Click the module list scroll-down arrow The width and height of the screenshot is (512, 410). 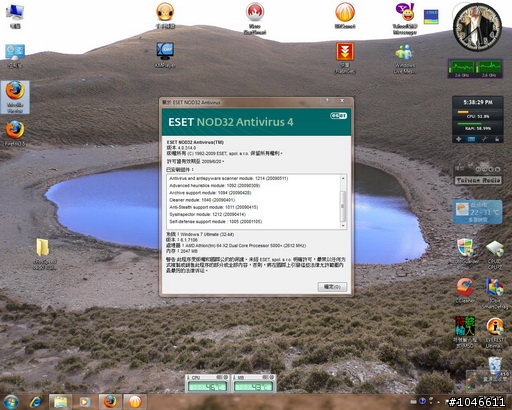pos(343,226)
